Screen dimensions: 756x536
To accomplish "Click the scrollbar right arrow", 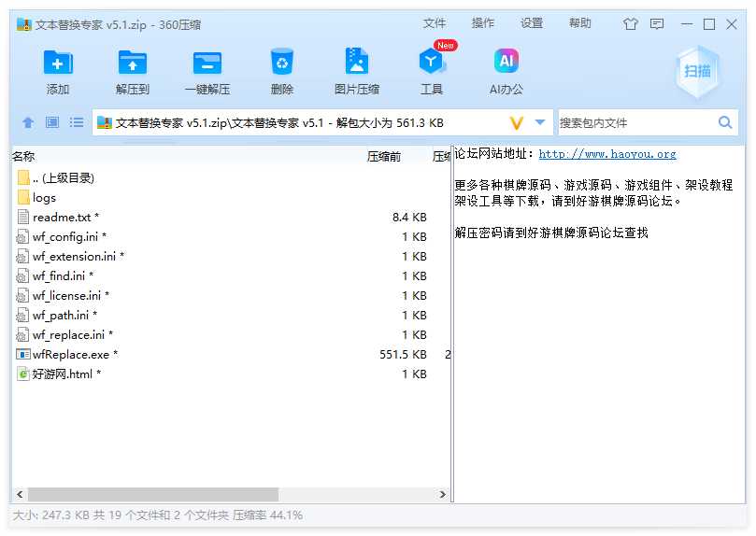I will (x=443, y=494).
